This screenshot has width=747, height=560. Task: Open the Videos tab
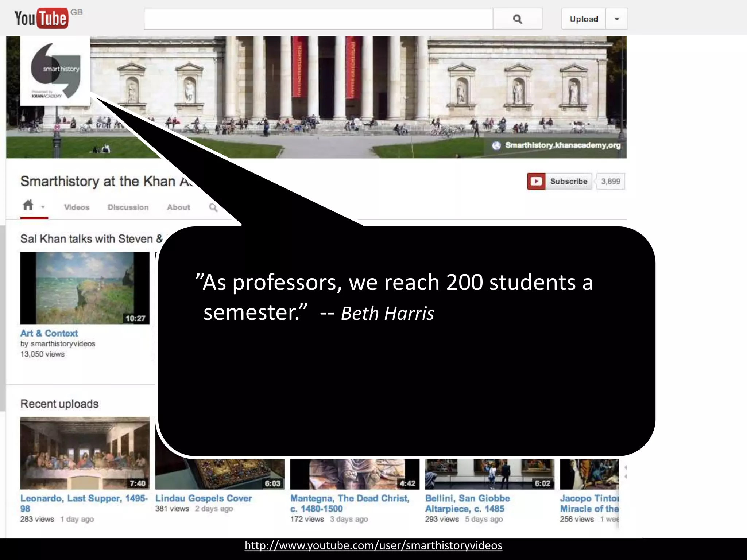click(77, 207)
